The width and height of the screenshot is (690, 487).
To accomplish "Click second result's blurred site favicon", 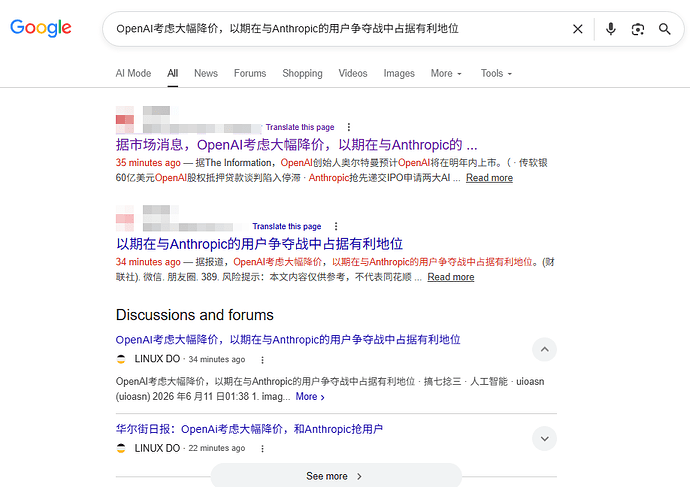I will [x=125, y=219].
